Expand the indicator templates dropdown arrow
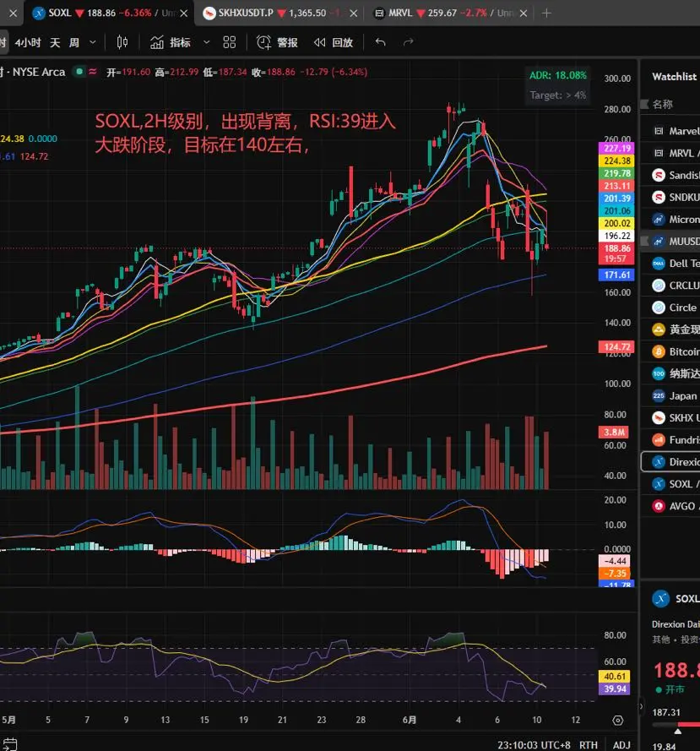Screen dimensions: 700x751 point(206,42)
